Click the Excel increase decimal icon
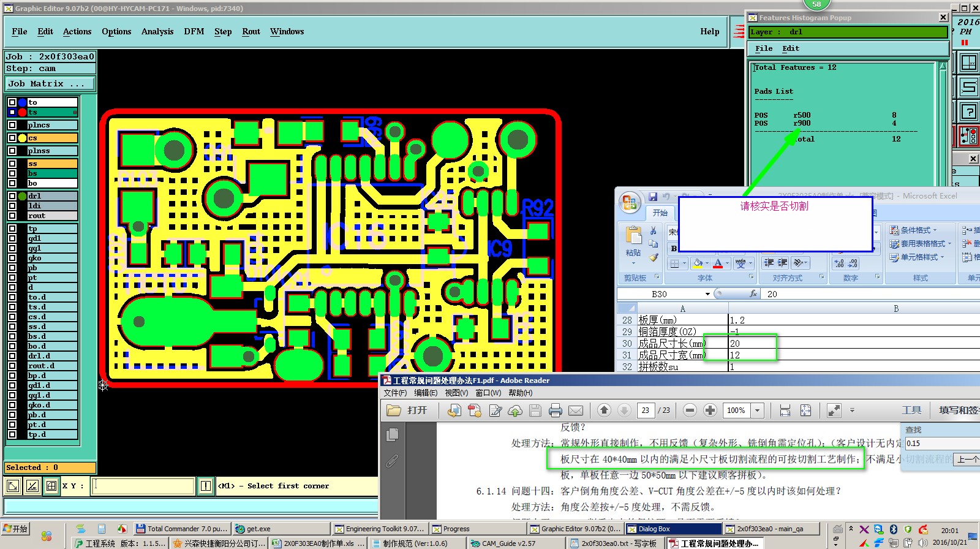Viewport: 980px width, 549px height. click(x=839, y=263)
